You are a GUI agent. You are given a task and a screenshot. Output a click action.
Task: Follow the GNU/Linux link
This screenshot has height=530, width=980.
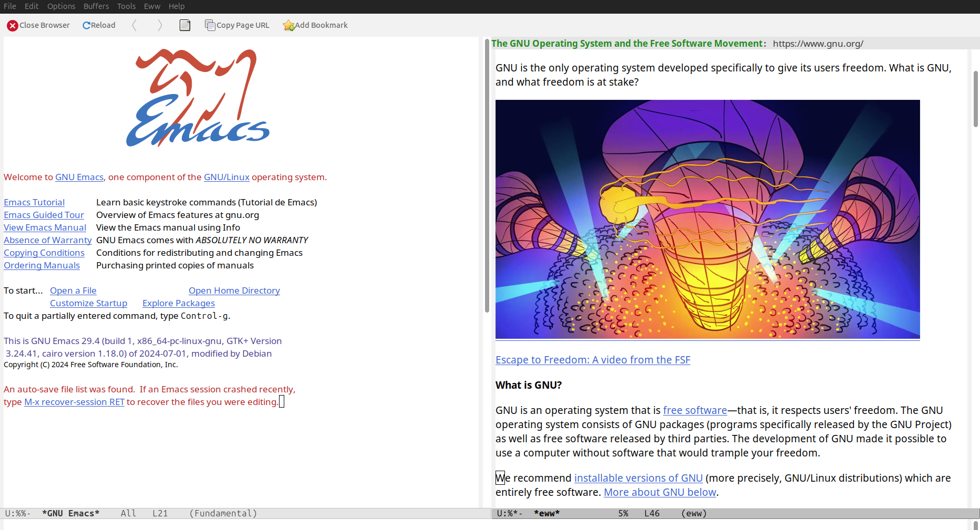(226, 177)
